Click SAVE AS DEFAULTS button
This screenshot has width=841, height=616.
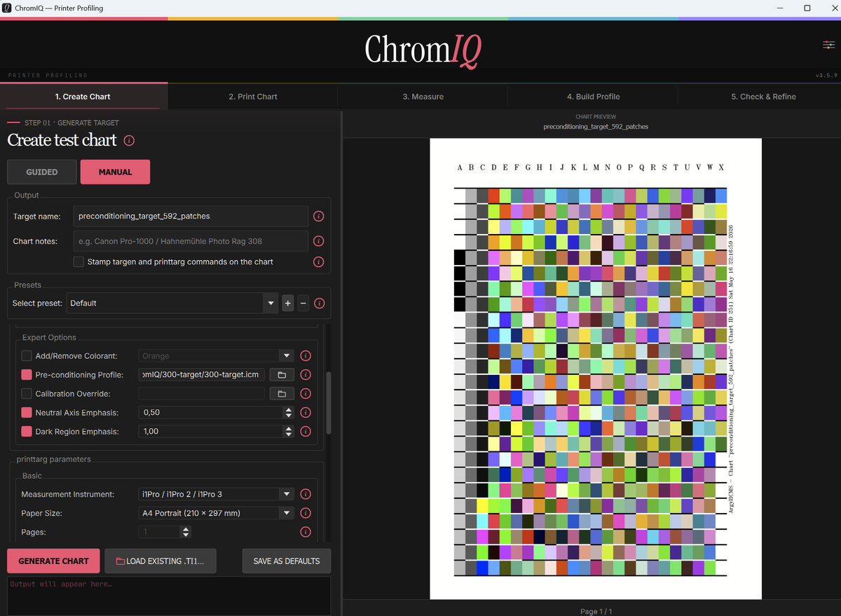pyautogui.click(x=287, y=561)
